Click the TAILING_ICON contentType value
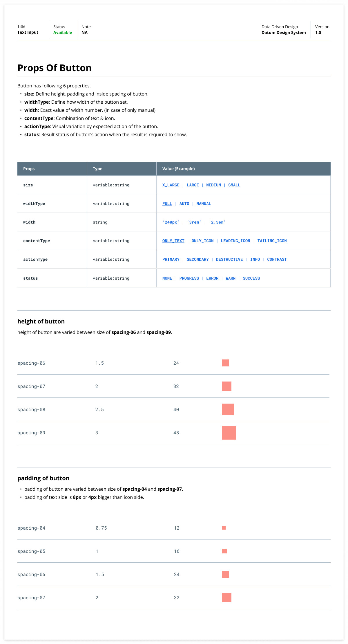Screen dimensions: 348x644 [x=272, y=241]
